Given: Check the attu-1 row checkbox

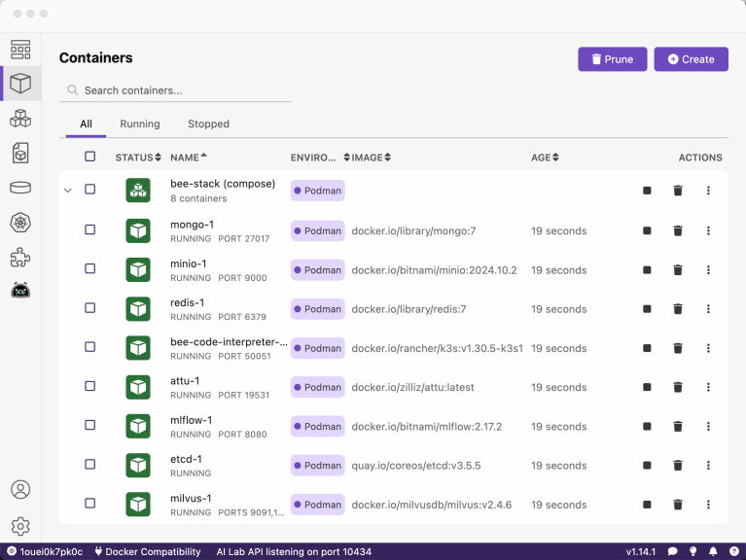Looking at the screenshot, I should (89, 386).
